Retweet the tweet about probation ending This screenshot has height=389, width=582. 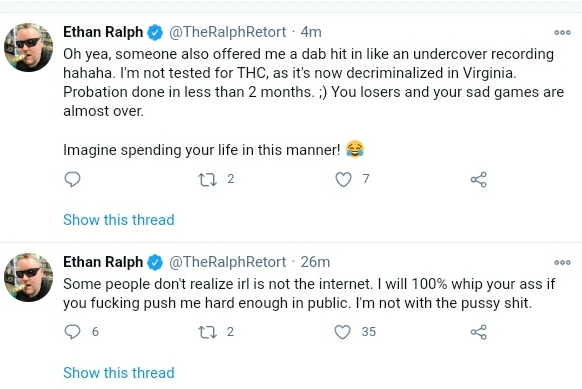pos(207,180)
